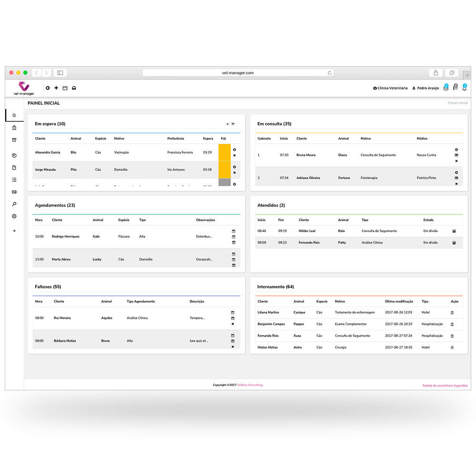The image size is (476, 476).
Task: Open the list icon in the sidebar
Action: pos(14,180)
